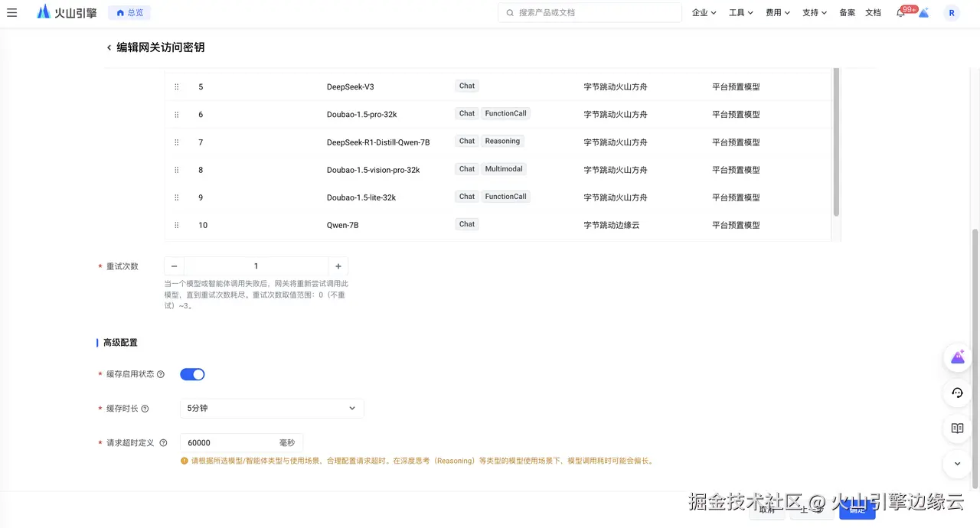The height and width of the screenshot is (528, 980).
Task: Expand the 企业 menu
Action: point(704,12)
